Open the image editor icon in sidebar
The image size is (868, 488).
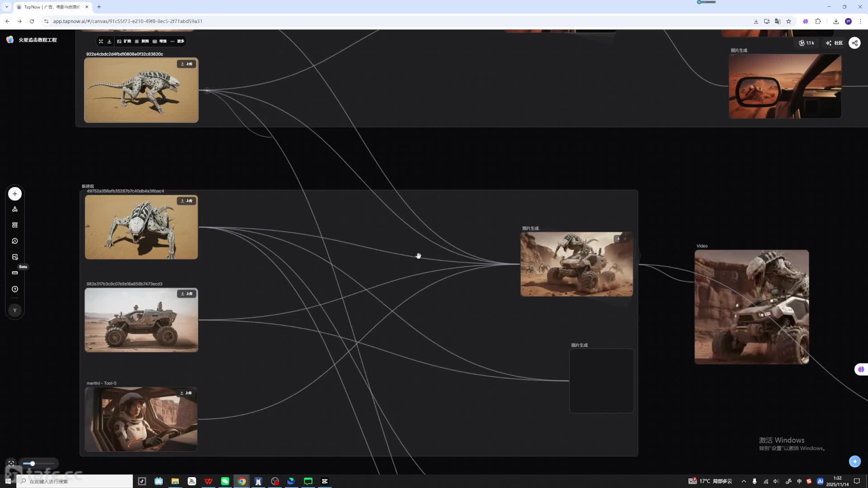tap(15, 257)
